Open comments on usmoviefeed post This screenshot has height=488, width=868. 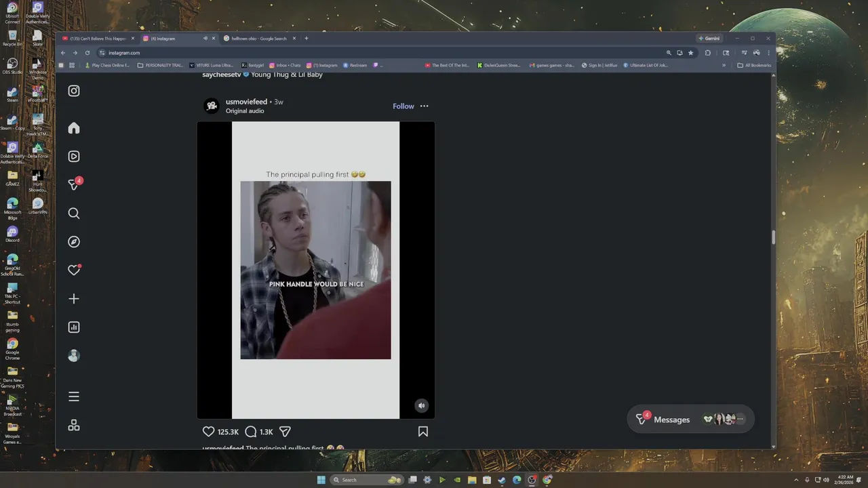(250, 432)
